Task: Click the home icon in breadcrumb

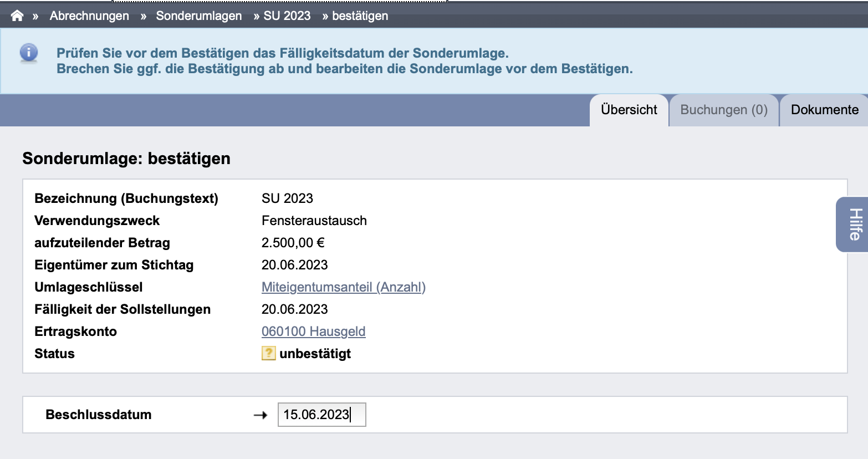Action: (17, 16)
